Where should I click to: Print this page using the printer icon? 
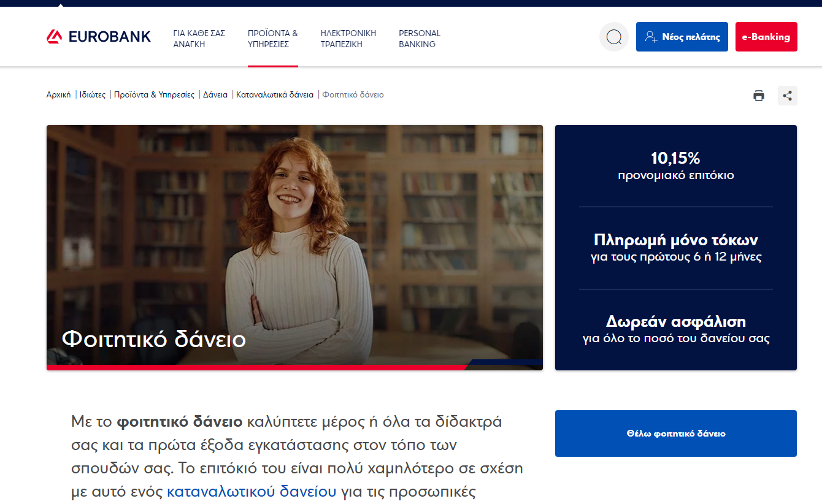759,95
